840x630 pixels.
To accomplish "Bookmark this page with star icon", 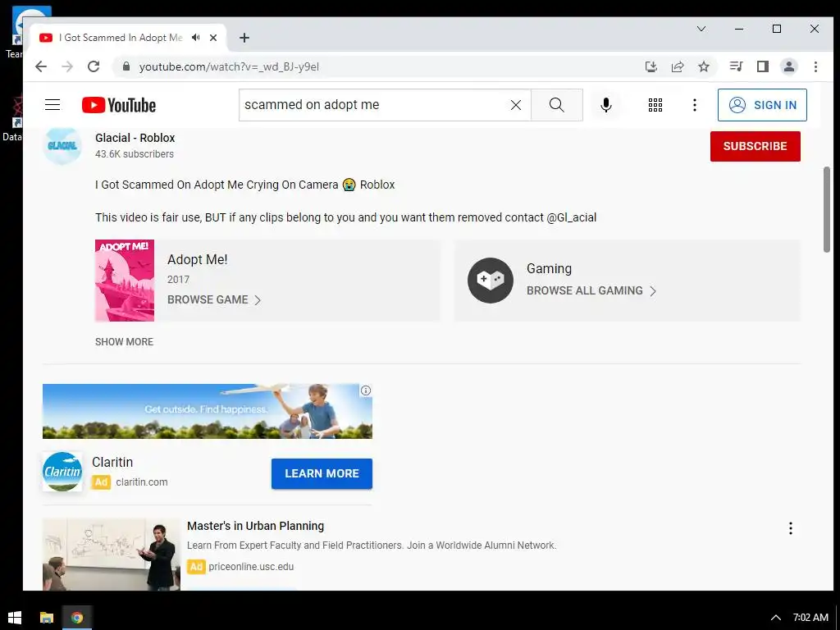I will click(x=704, y=66).
